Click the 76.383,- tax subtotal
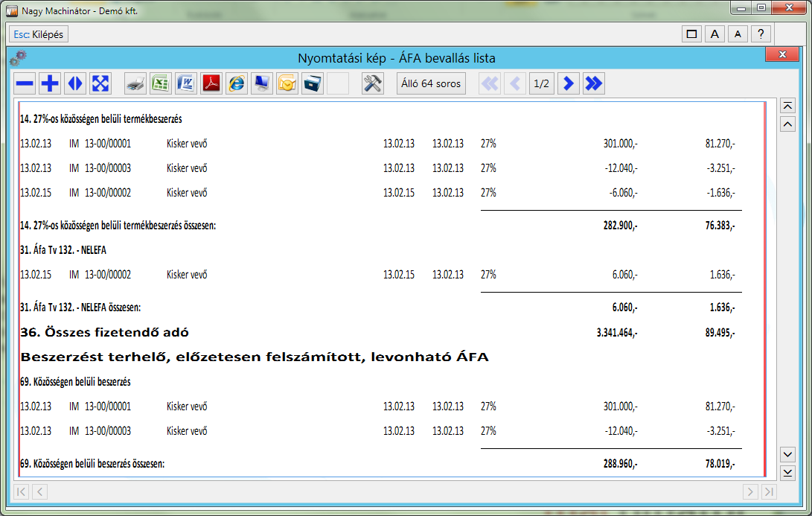The image size is (812, 516). coord(720,226)
